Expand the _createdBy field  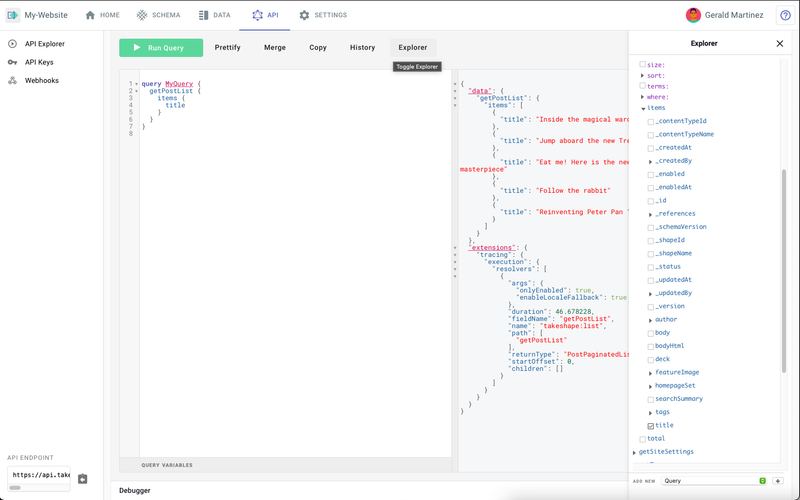click(x=651, y=161)
